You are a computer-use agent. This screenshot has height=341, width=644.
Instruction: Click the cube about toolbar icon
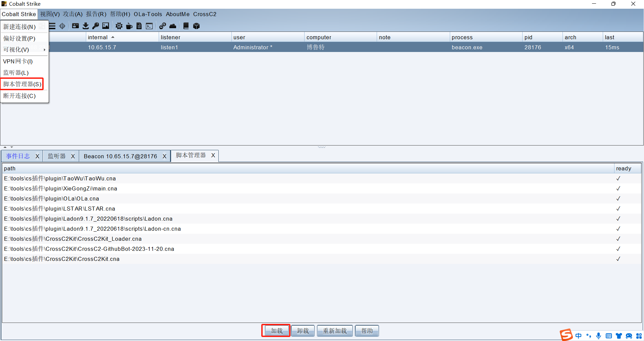click(197, 26)
